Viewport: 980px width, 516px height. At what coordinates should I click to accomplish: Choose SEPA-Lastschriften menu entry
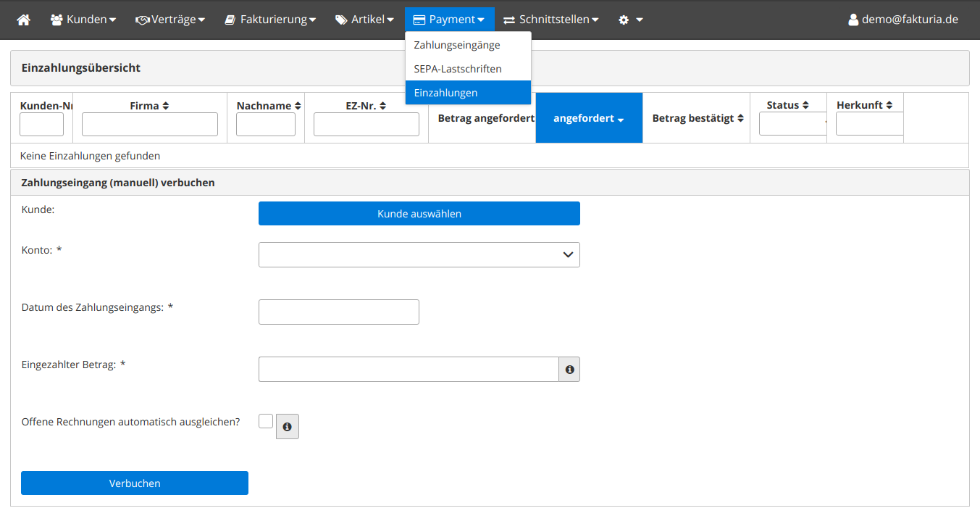click(457, 69)
